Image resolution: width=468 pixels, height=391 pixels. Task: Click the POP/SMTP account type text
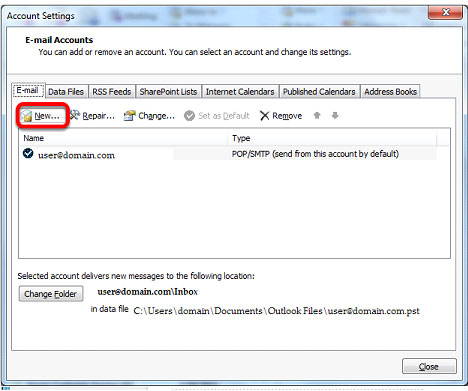[315, 154]
